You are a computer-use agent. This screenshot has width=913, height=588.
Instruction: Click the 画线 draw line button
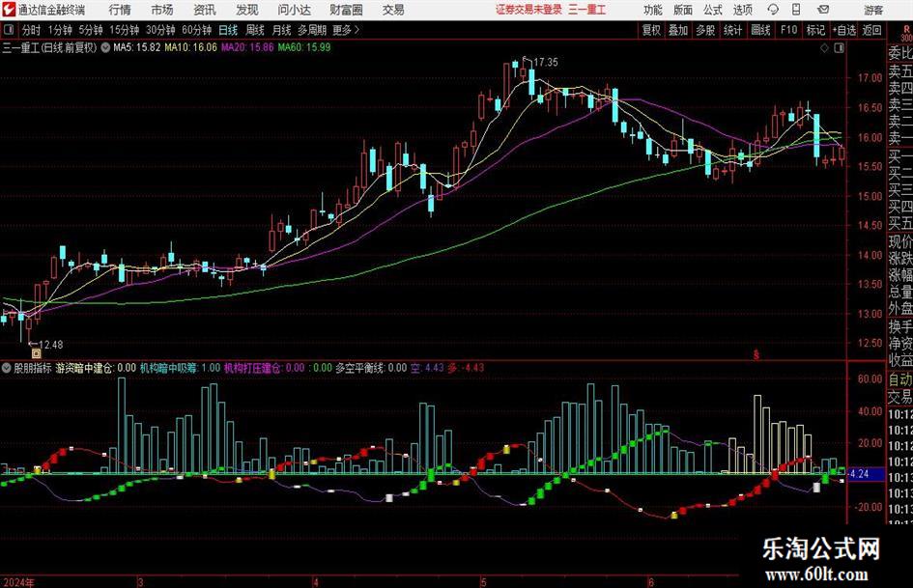click(x=760, y=30)
